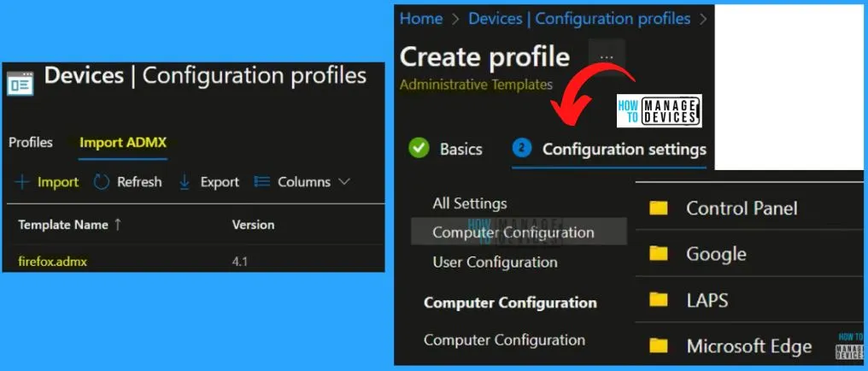This screenshot has width=868, height=371.
Task: Go to the Basics step tab
Action: (x=461, y=149)
